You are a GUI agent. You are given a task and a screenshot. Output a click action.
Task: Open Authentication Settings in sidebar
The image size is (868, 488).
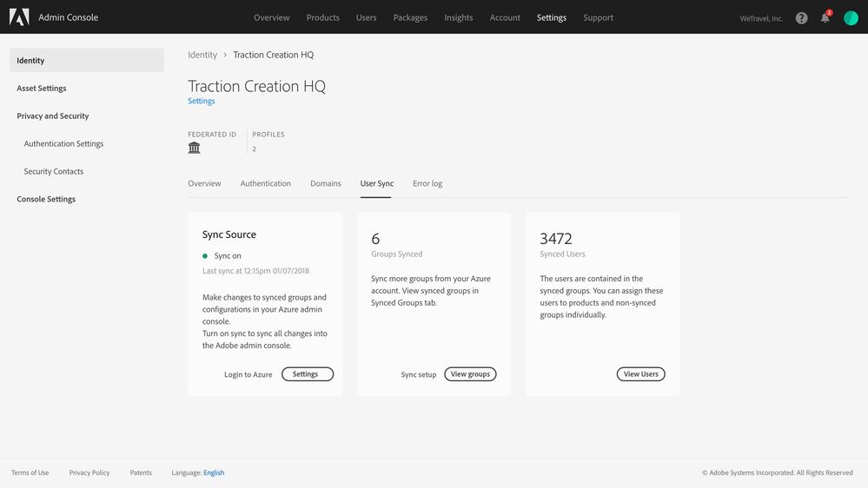pyautogui.click(x=63, y=143)
